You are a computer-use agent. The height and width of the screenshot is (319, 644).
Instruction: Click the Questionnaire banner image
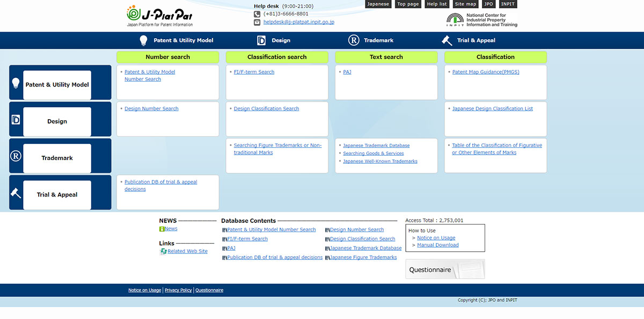(445, 269)
